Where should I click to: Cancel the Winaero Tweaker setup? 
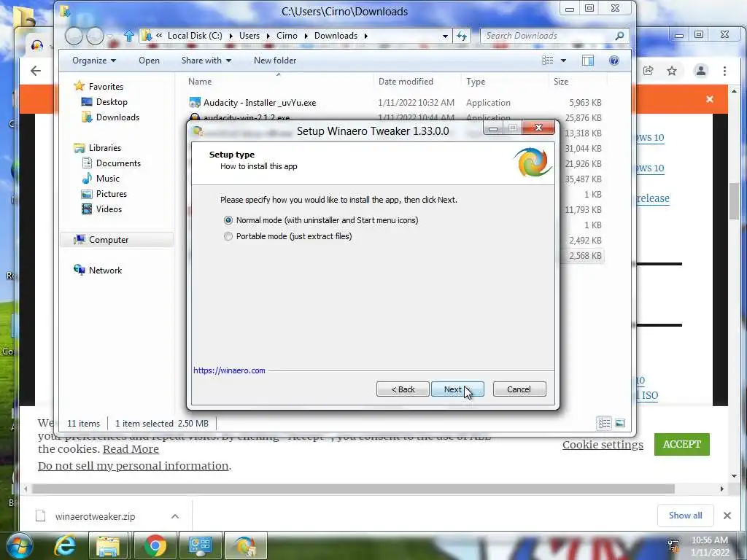(x=519, y=389)
